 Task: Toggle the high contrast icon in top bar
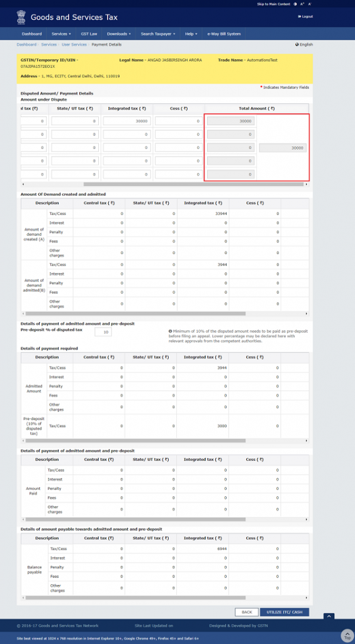click(x=295, y=4)
